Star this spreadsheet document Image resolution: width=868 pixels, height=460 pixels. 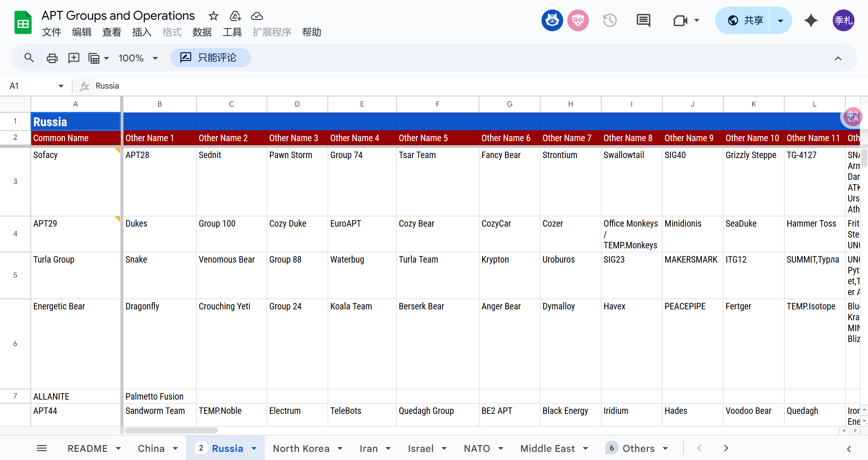point(213,16)
